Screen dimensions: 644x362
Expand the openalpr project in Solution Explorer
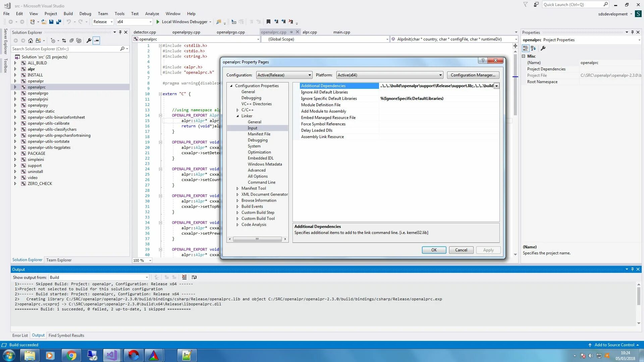click(x=15, y=81)
